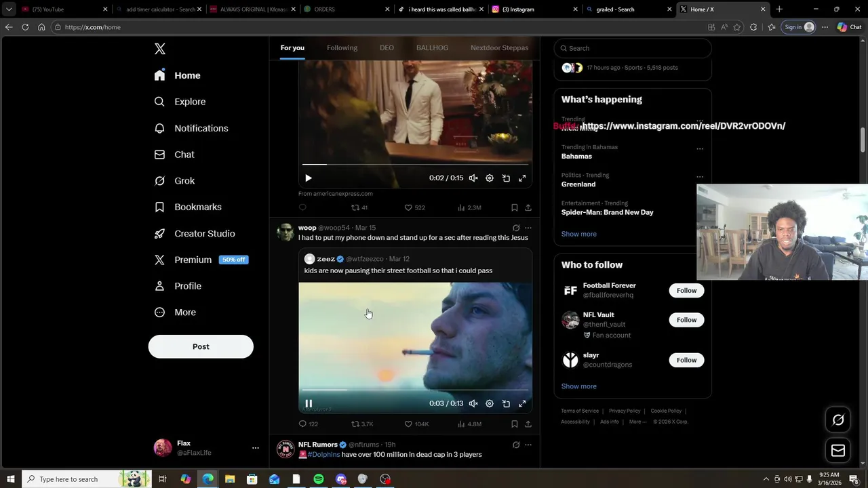The height and width of the screenshot is (488, 868).
Task: Enter fullscreen on the zeez video
Action: coord(522,403)
